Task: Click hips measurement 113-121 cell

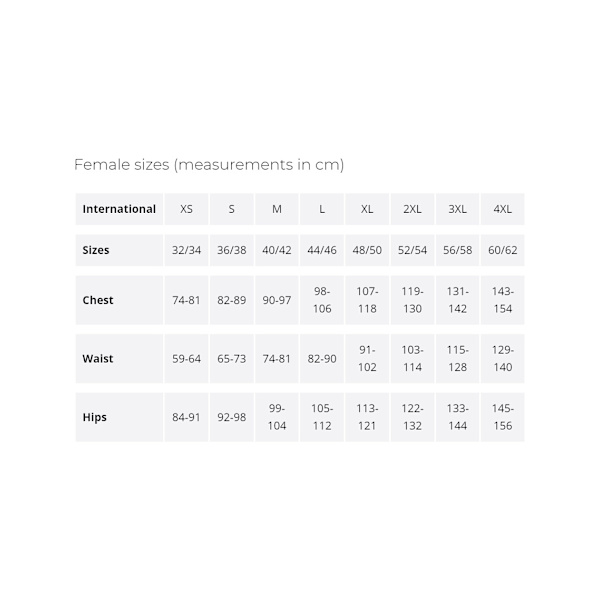Action: [x=367, y=417]
